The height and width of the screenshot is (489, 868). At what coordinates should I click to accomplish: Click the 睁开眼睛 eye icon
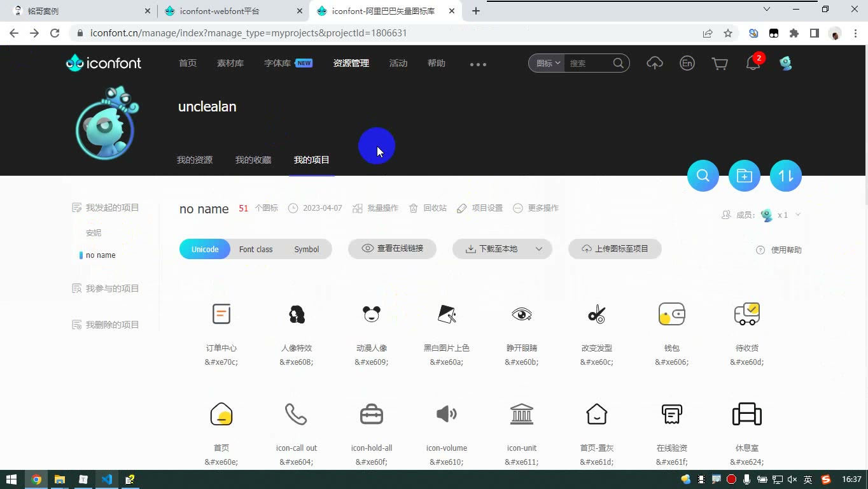[522, 314]
